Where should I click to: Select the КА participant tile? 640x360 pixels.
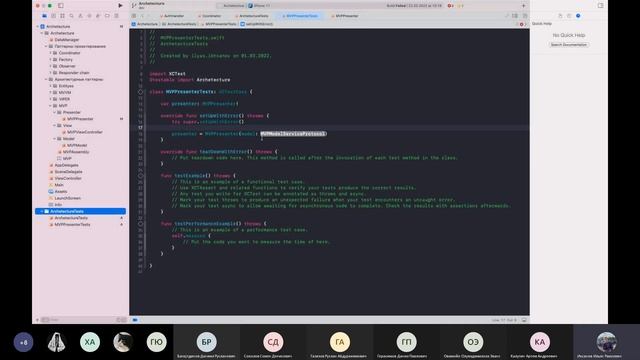click(x=540, y=343)
